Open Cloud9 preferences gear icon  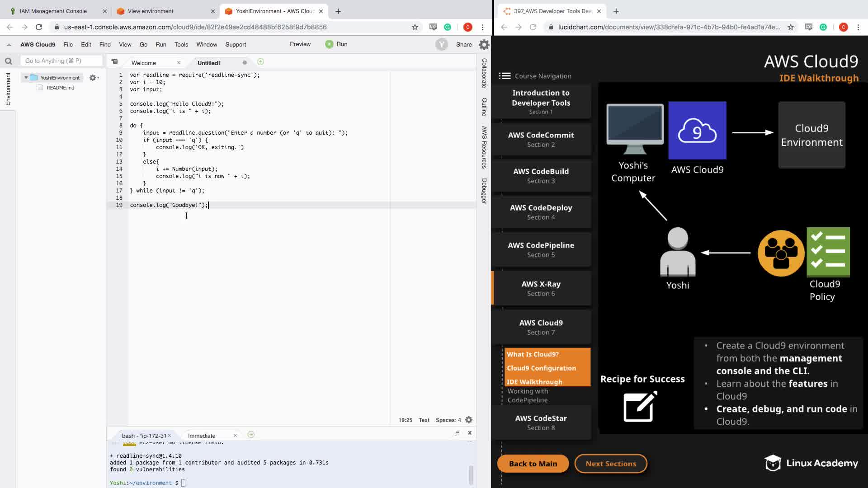coord(484,44)
